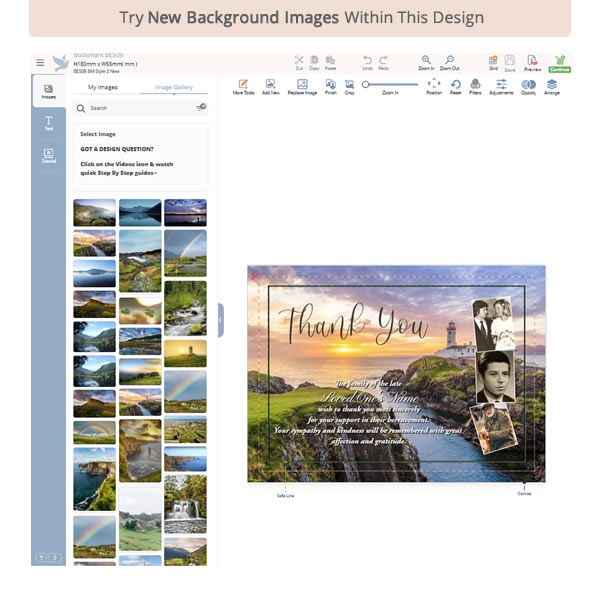Collapse the image panel with the side arrow
Image resolution: width=600 pixels, height=602 pixels.
point(220,320)
